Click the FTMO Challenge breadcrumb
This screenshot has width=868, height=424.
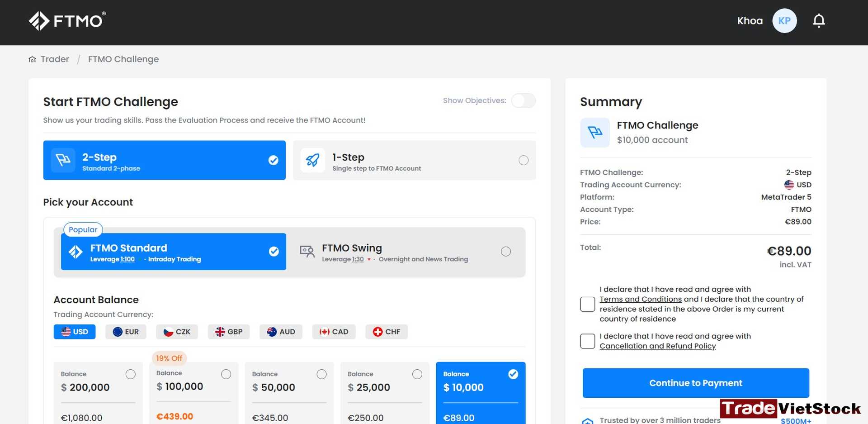coord(123,59)
